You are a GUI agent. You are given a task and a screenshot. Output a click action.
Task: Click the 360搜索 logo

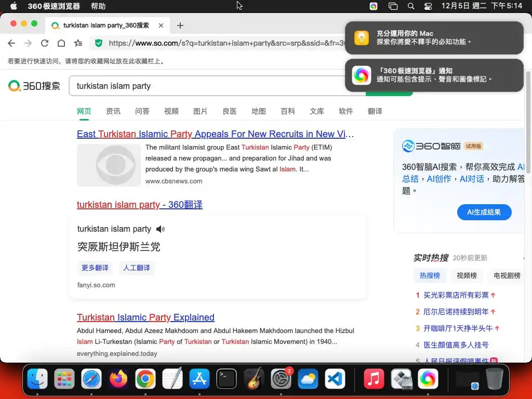(34, 86)
